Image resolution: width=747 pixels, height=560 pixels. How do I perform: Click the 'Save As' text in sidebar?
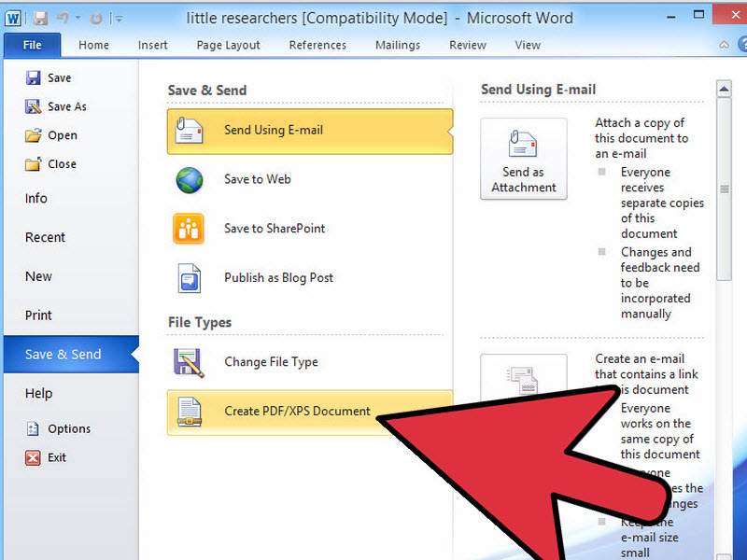click(x=67, y=106)
